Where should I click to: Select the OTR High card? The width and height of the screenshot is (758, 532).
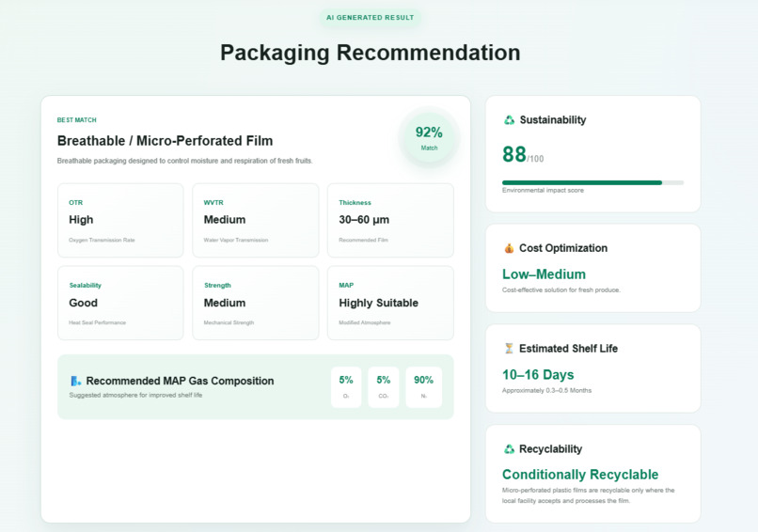[120, 220]
